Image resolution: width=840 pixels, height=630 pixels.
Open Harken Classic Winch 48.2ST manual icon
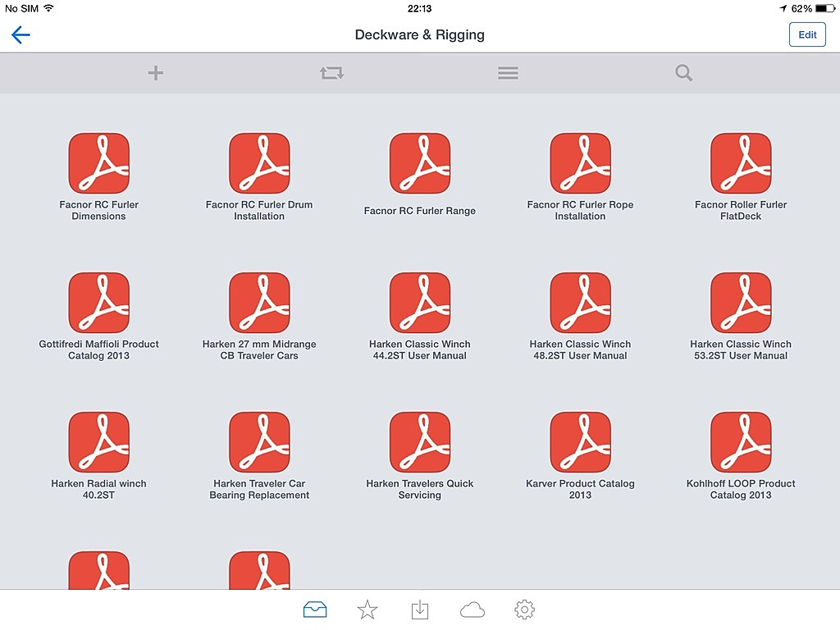tap(580, 303)
